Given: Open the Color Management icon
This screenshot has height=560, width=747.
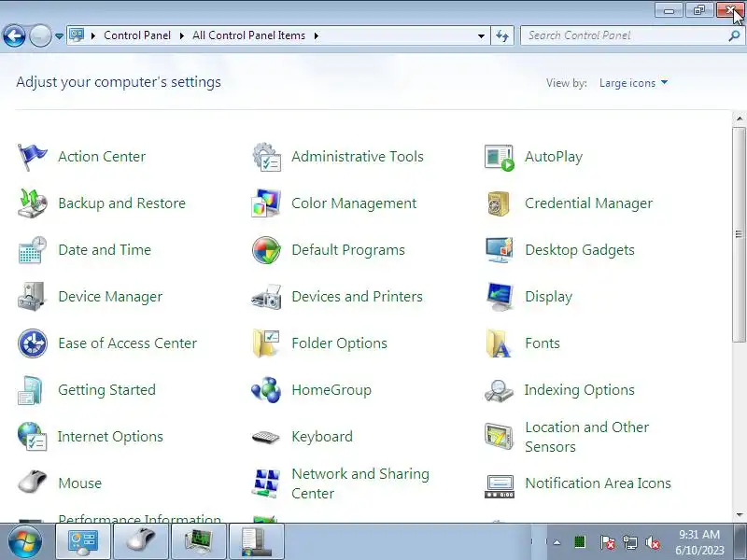Looking at the screenshot, I should coord(266,203).
